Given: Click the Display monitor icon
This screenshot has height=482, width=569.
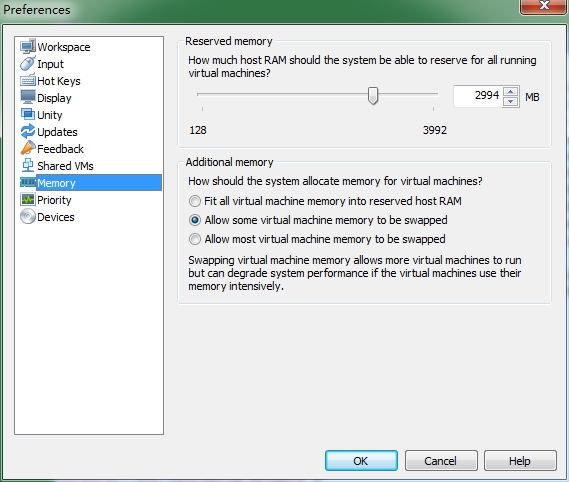Looking at the screenshot, I should pos(28,97).
